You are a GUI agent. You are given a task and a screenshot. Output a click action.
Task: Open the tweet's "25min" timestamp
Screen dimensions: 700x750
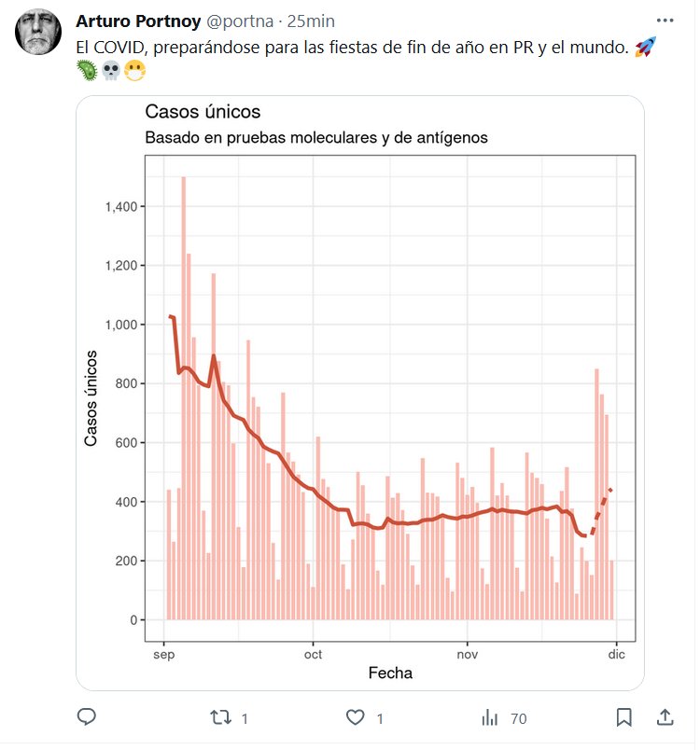point(313,21)
